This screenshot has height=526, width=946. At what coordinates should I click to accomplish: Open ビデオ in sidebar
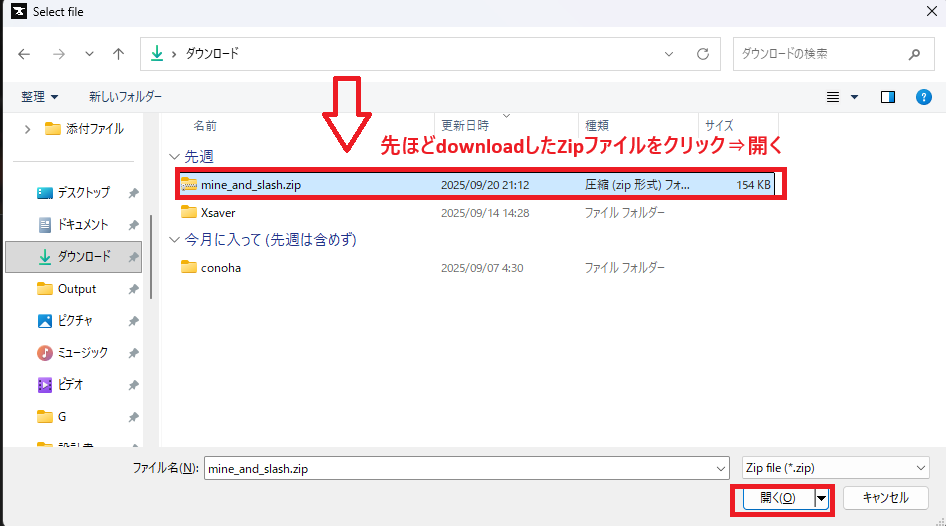click(x=60, y=385)
